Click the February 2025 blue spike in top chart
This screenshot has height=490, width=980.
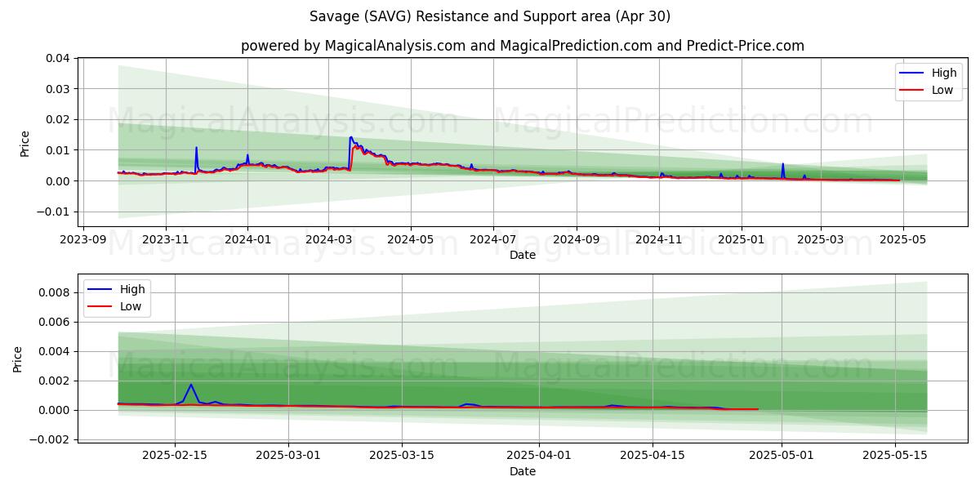[782, 163]
